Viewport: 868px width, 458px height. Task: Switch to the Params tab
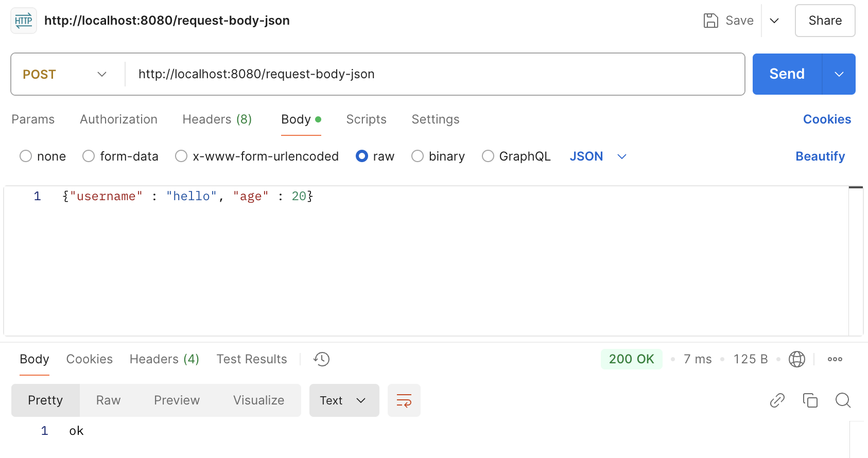pyautogui.click(x=33, y=119)
